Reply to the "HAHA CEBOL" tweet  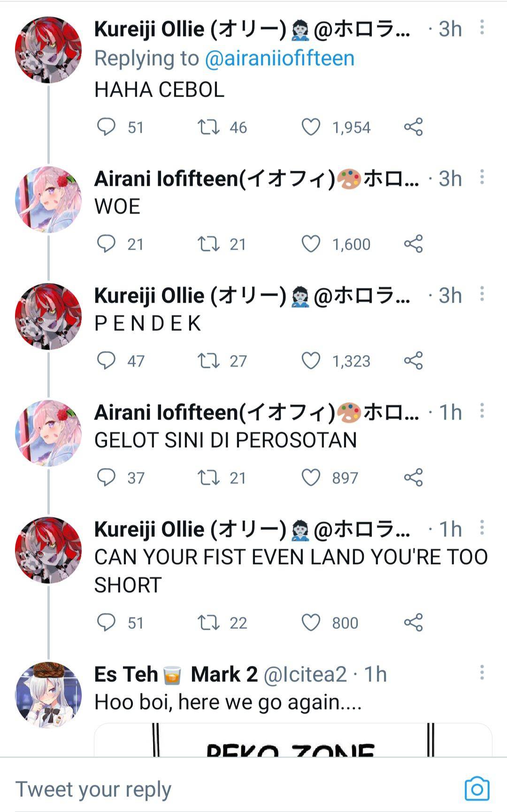(x=106, y=127)
